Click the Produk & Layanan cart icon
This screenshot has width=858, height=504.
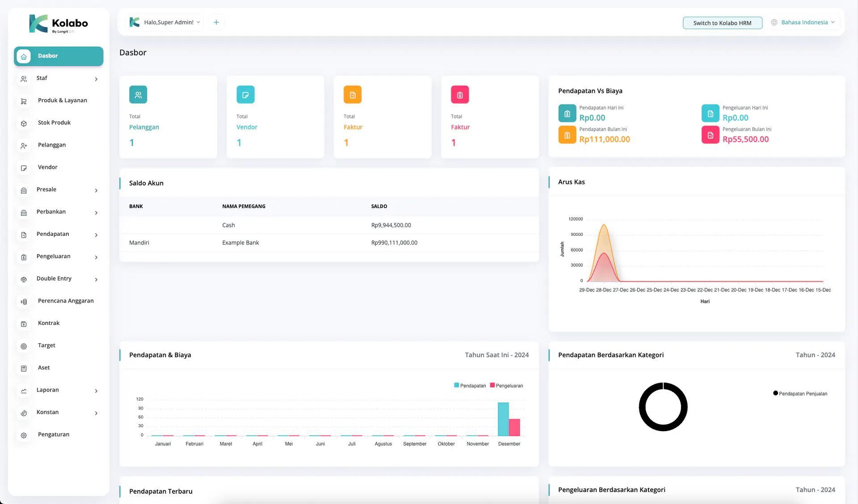point(24,101)
